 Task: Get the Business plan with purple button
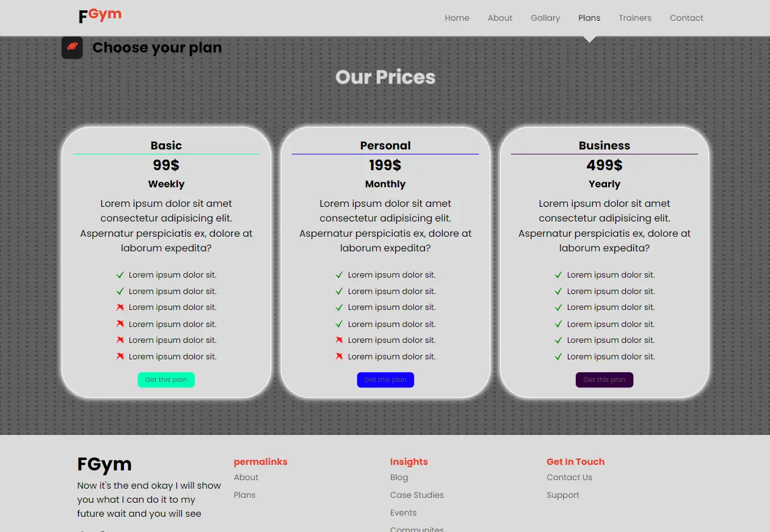(x=605, y=379)
